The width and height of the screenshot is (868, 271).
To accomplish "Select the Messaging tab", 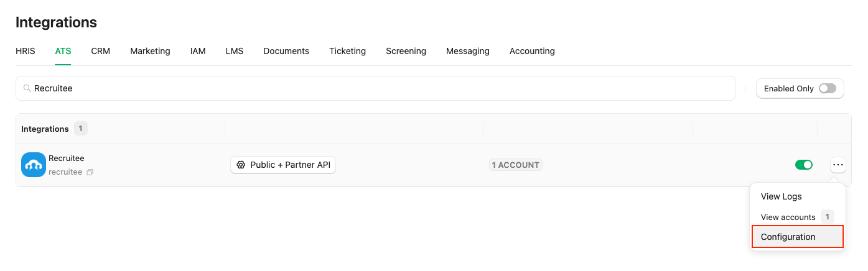I will point(468,51).
